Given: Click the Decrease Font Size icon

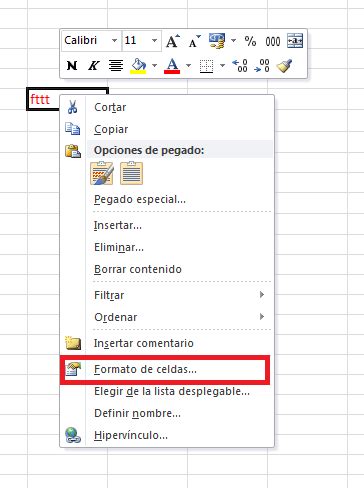Looking at the screenshot, I should [x=194, y=41].
